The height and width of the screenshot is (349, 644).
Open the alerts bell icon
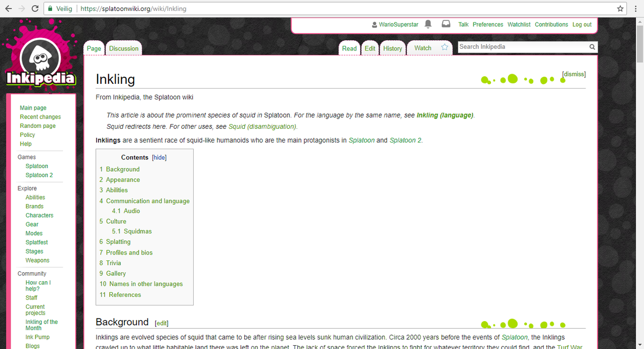[428, 24]
